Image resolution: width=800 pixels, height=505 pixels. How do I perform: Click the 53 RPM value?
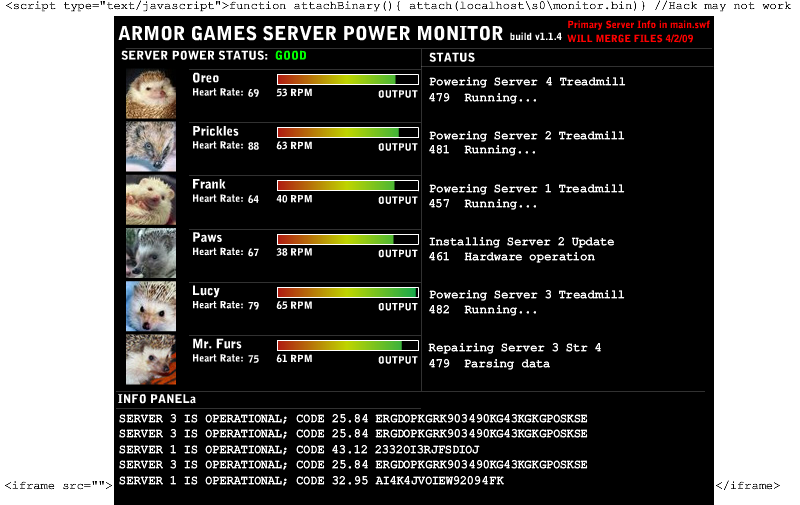[294, 93]
